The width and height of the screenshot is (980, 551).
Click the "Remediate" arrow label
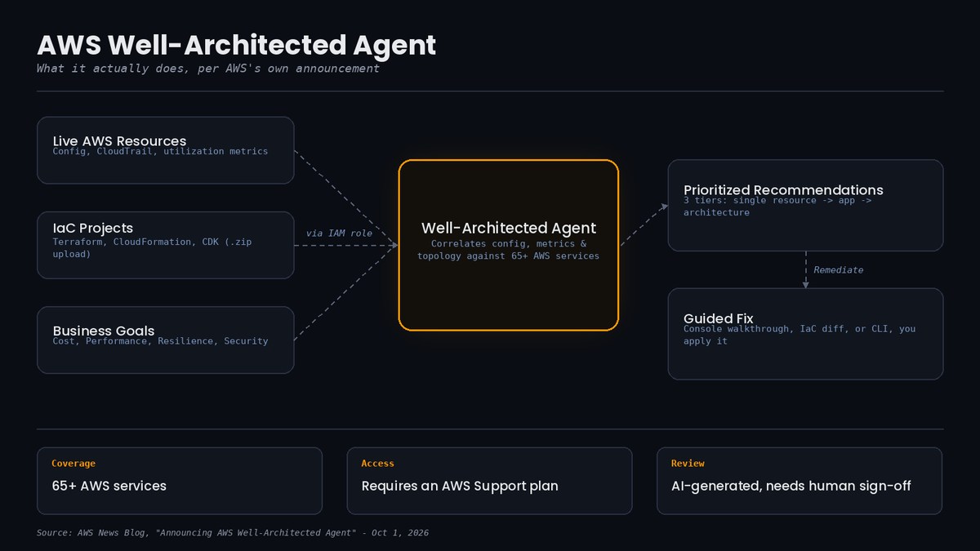click(x=839, y=270)
